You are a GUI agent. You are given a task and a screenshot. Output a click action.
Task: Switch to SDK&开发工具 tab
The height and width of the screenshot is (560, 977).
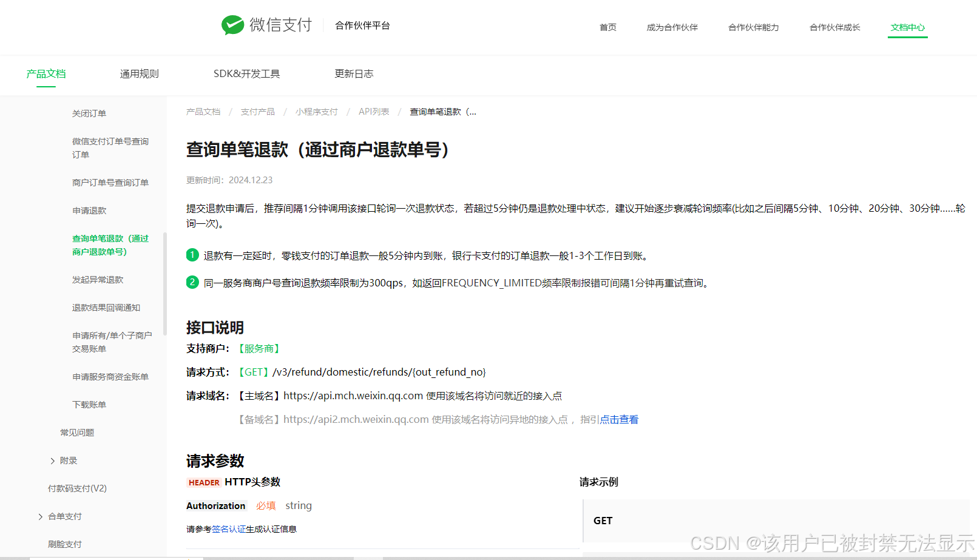coord(246,74)
